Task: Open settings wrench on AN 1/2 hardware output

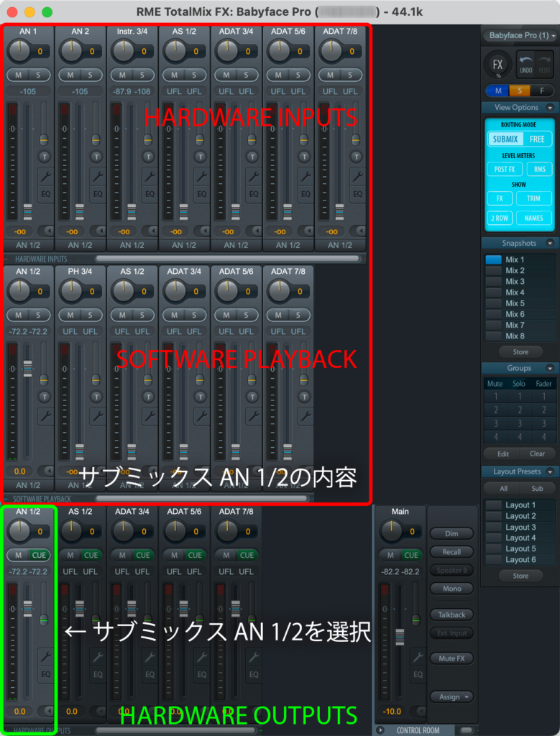Action: 45,657
